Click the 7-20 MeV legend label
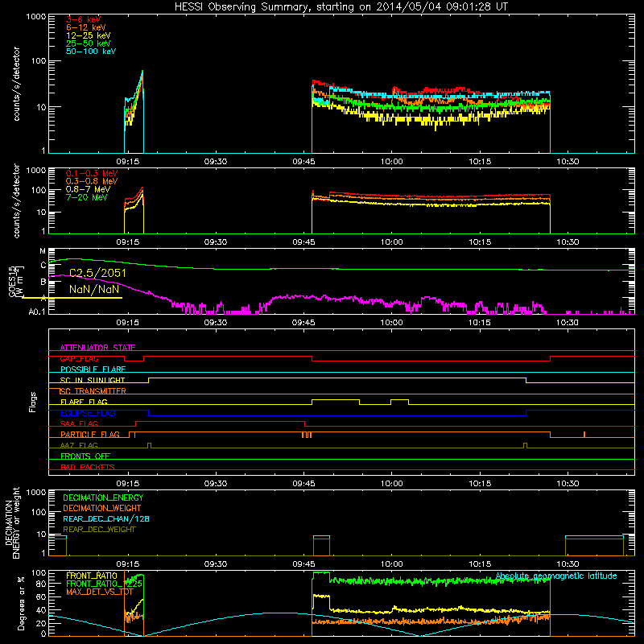This screenshot has height=644, width=644. coord(87,197)
